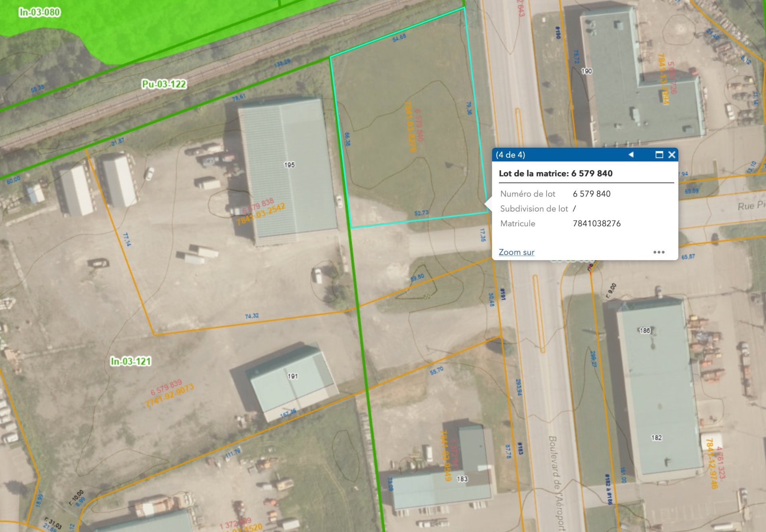This screenshot has width=766, height=532.
Task: Click the Boulevard de l'Aéroport street label
Action: click(x=557, y=483)
